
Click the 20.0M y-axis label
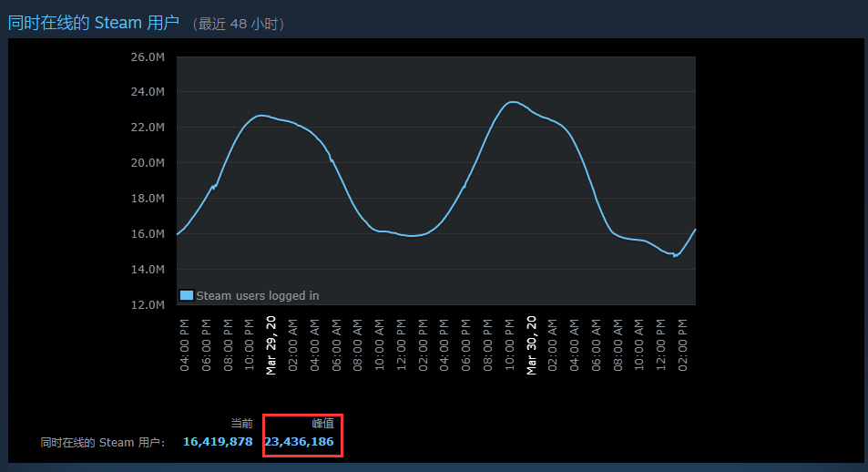pos(148,163)
